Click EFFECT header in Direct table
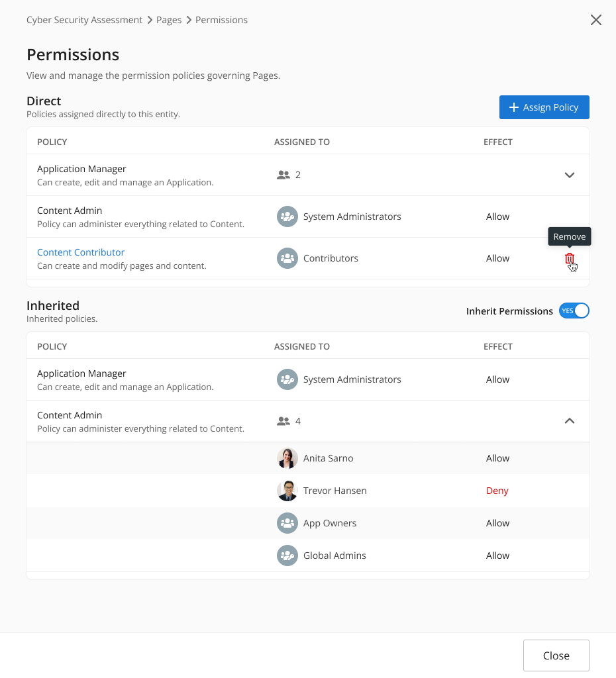 point(498,142)
